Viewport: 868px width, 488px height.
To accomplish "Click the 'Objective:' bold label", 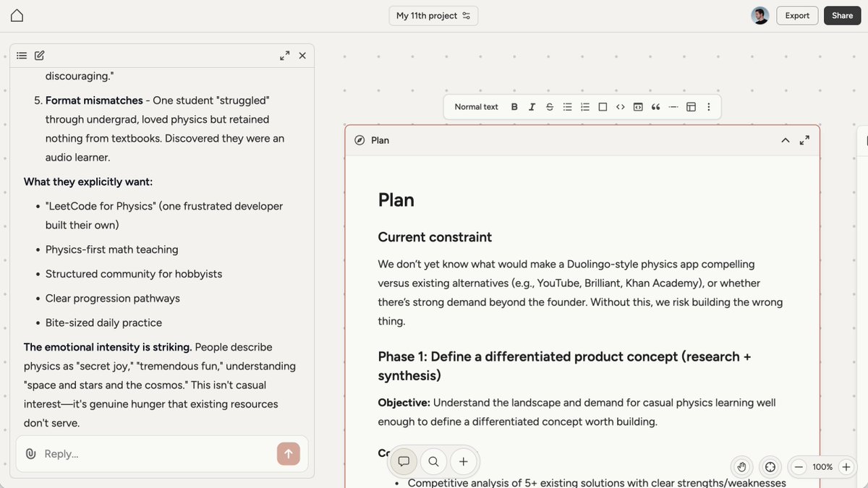I will pyautogui.click(x=404, y=403).
